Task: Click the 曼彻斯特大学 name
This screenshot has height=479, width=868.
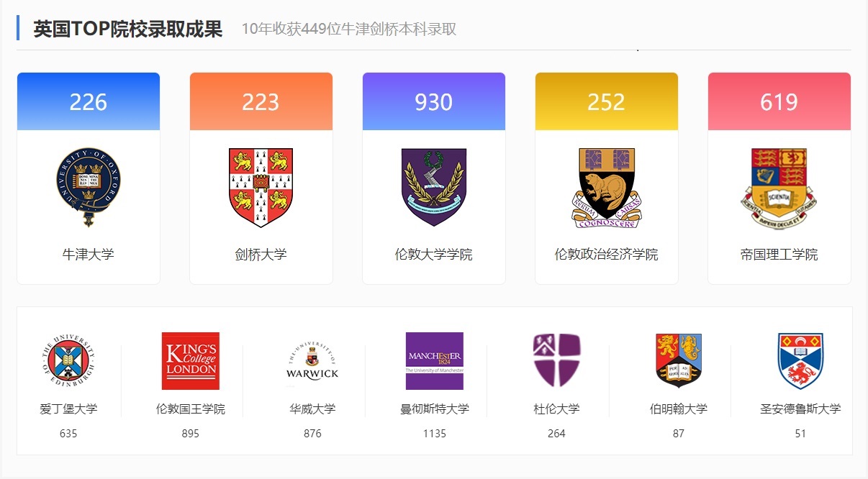Action: tap(435, 409)
